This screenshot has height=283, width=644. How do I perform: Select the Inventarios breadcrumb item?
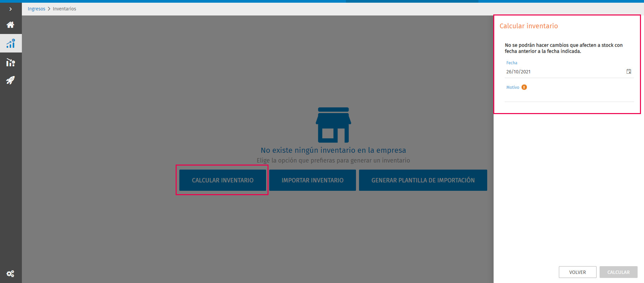tap(64, 9)
